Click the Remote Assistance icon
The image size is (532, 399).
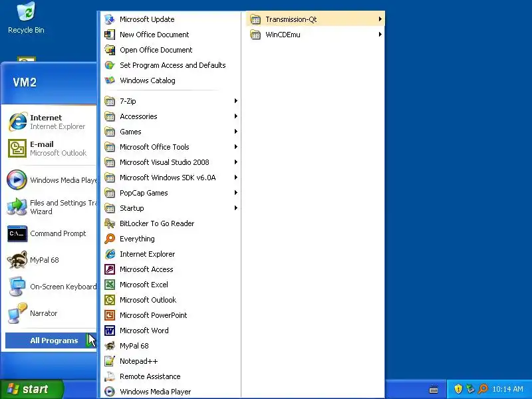[x=110, y=376]
